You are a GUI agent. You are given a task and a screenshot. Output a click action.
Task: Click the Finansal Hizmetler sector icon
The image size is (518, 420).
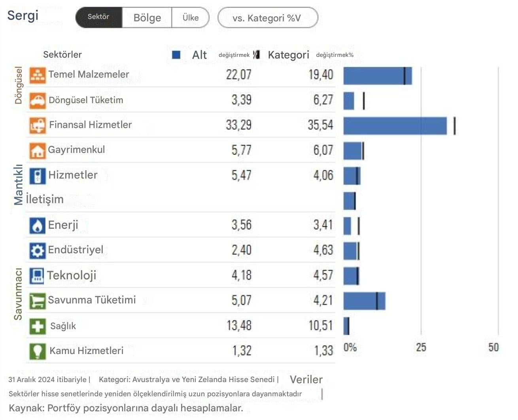[38, 126]
